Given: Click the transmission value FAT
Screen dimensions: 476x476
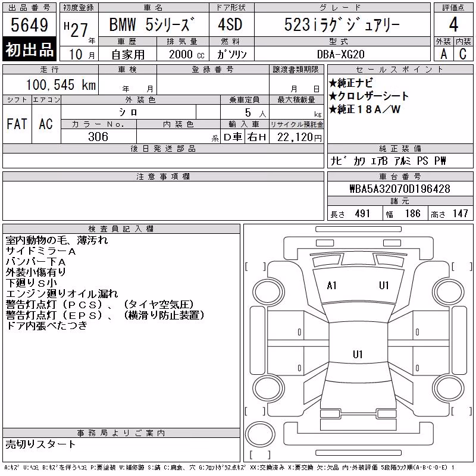Looking at the screenshot, I should (17, 124).
